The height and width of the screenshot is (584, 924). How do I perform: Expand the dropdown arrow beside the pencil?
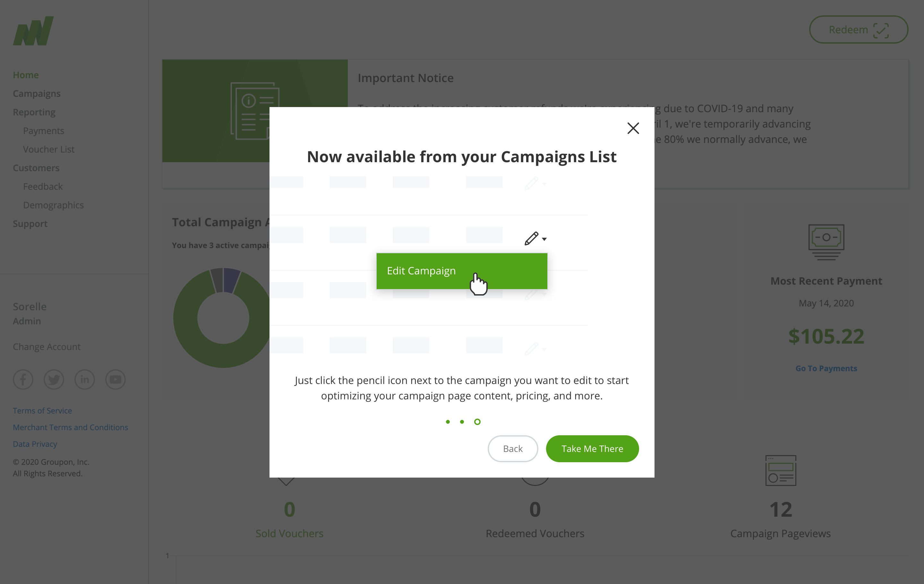click(x=544, y=239)
